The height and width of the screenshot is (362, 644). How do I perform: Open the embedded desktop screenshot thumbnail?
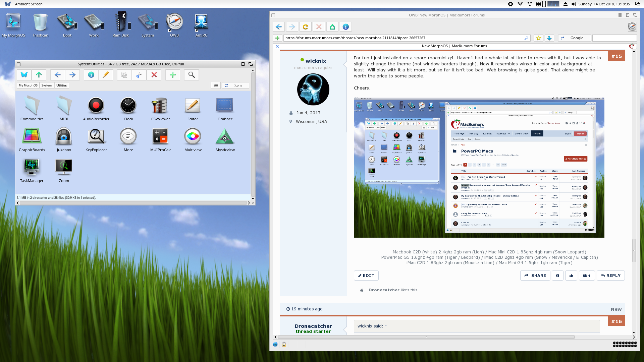tap(479, 167)
